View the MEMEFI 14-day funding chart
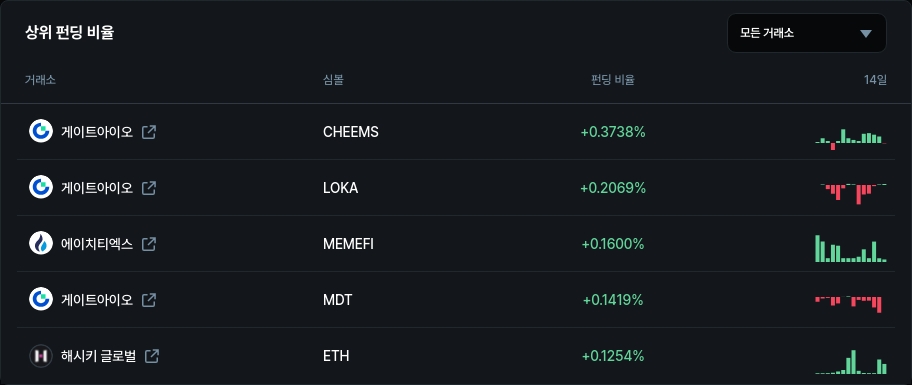The width and height of the screenshot is (912, 385). [851, 248]
